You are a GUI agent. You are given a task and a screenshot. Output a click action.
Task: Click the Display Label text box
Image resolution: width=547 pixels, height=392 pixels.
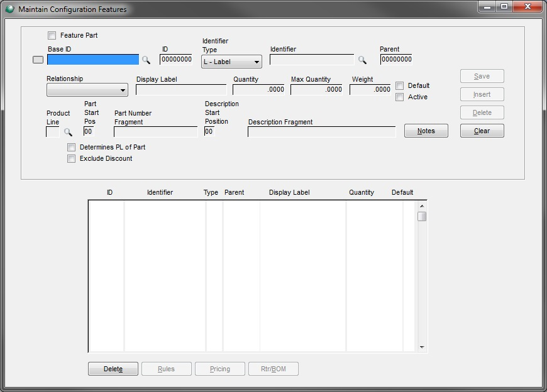tap(181, 90)
